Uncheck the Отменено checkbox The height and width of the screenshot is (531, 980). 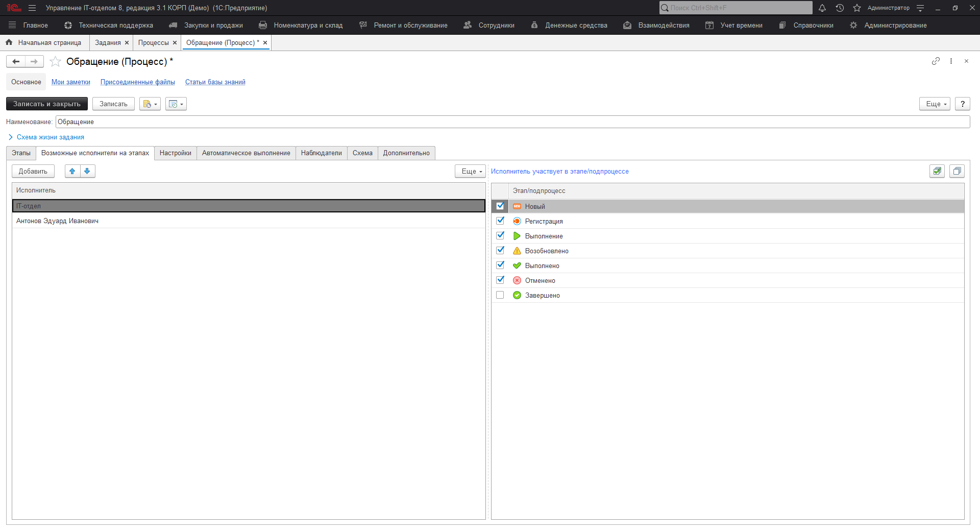[500, 280]
